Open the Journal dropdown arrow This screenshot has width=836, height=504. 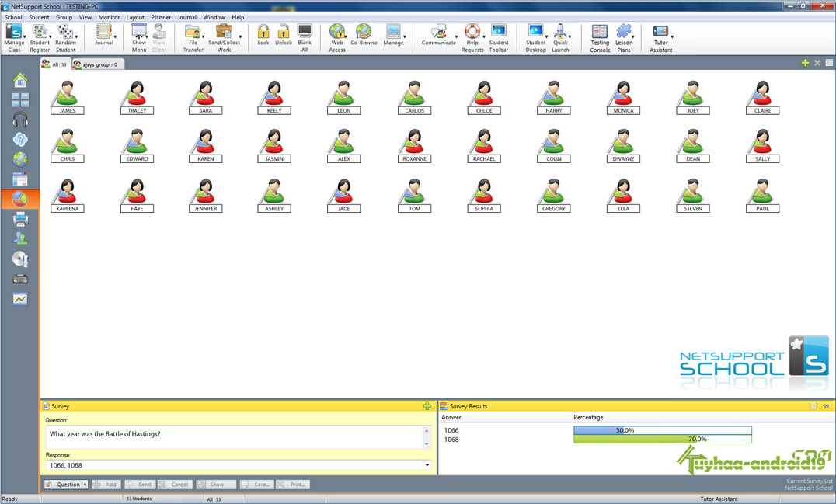tap(115, 37)
